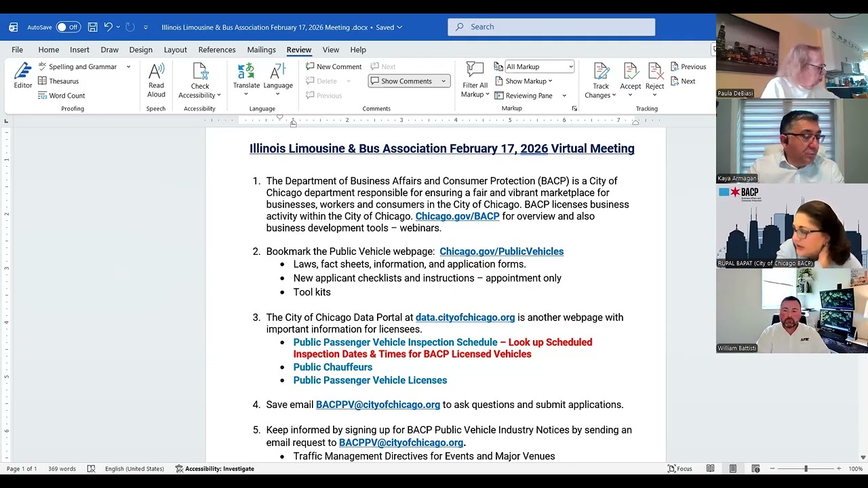The image size is (868, 488).
Task: Open the Layout tab
Action: pyautogui.click(x=175, y=49)
